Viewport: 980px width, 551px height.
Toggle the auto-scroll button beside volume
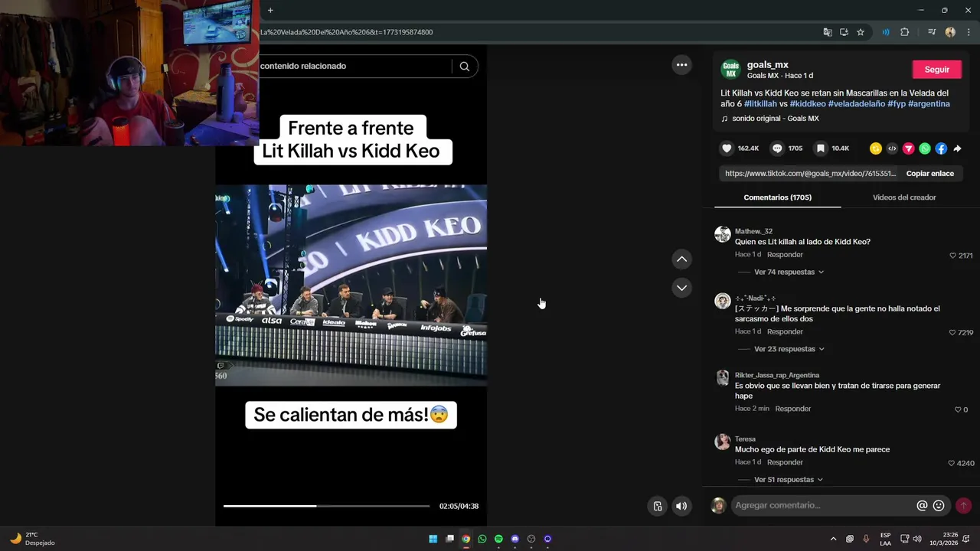click(657, 506)
